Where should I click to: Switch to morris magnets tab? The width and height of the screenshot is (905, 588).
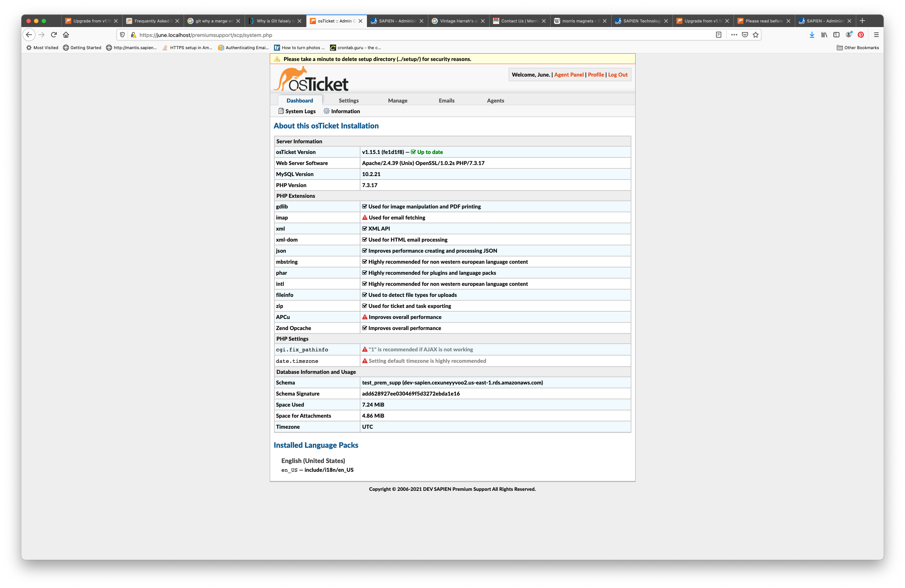click(580, 21)
